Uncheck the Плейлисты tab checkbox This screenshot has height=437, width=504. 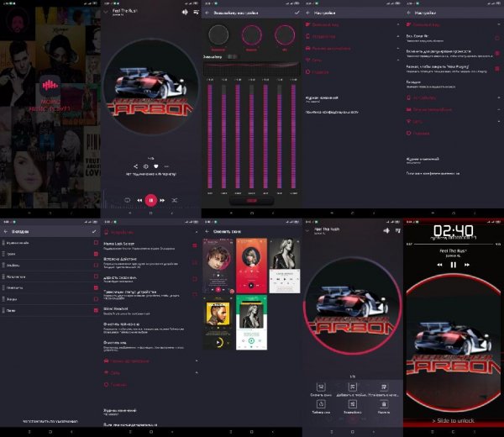pyautogui.click(x=96, y=287)
